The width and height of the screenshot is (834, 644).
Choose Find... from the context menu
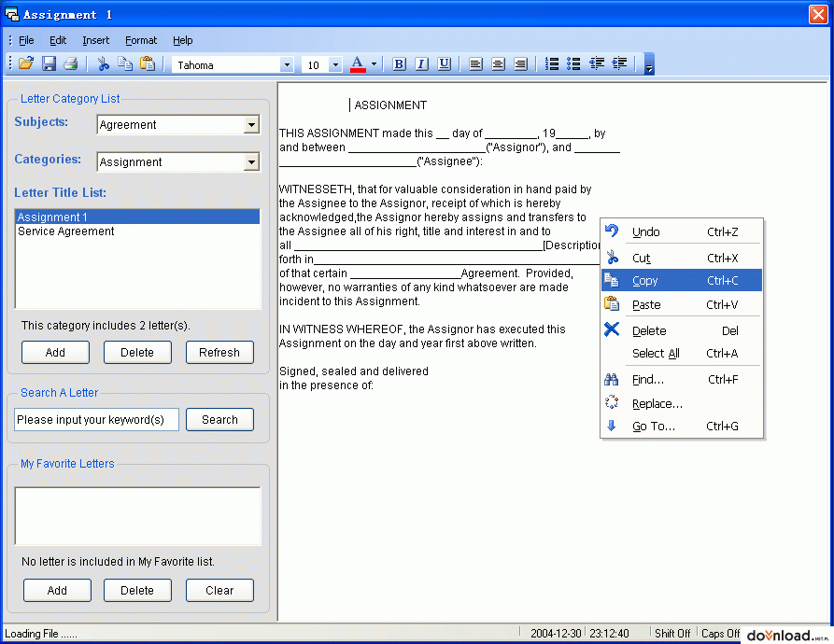pyautogui.click(x=682, y=379)
